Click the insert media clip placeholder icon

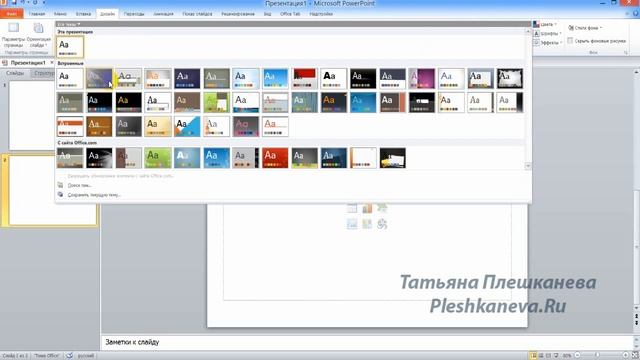pyautogui.click(x=382, y=224)
